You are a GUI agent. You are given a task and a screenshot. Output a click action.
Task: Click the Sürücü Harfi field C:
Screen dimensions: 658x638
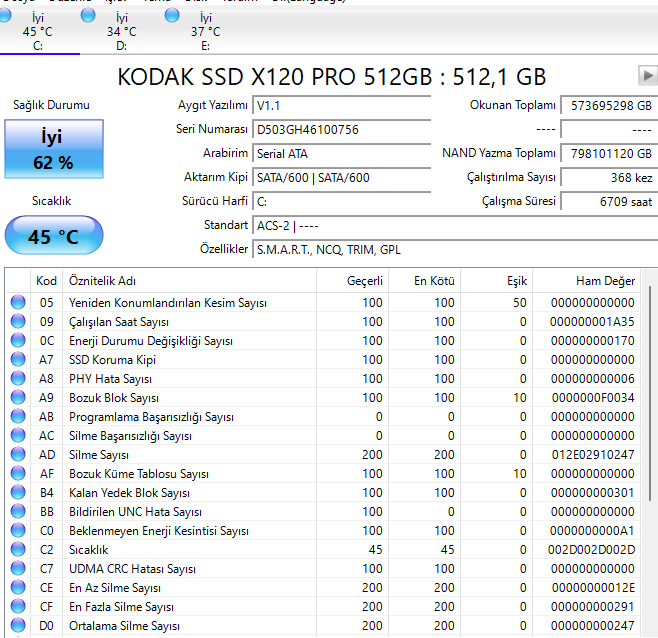coord(342,201)
